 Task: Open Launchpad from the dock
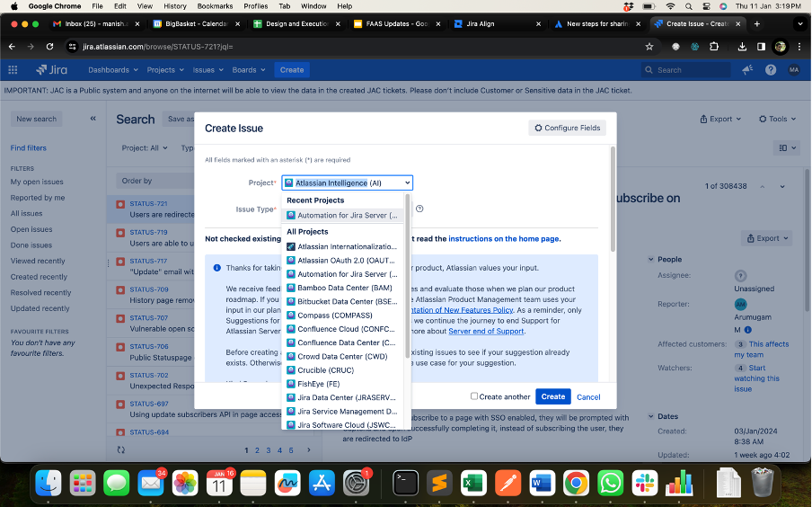click(x=83, y=483)
